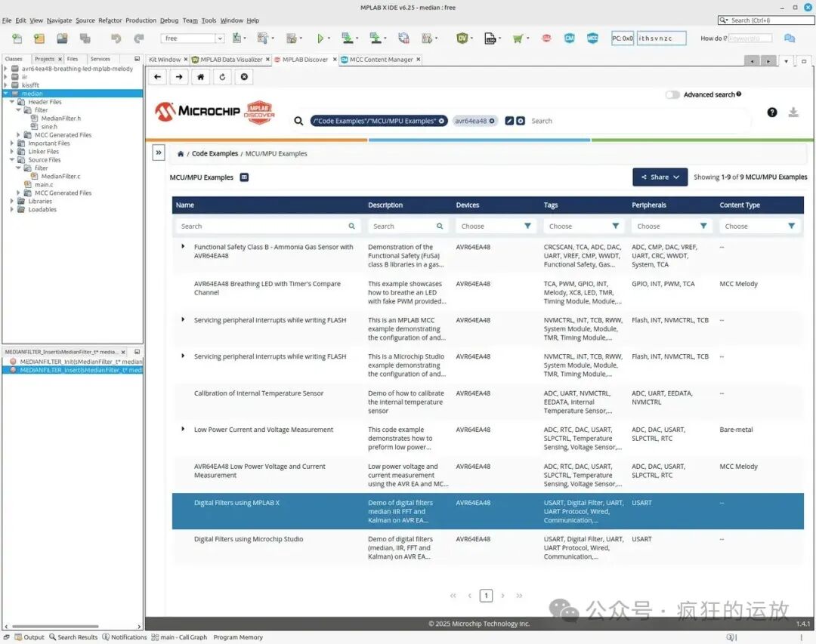Click the stop loading circle-X icon
This screenshot has width=816, height=644.
click(x=244, y=77)
